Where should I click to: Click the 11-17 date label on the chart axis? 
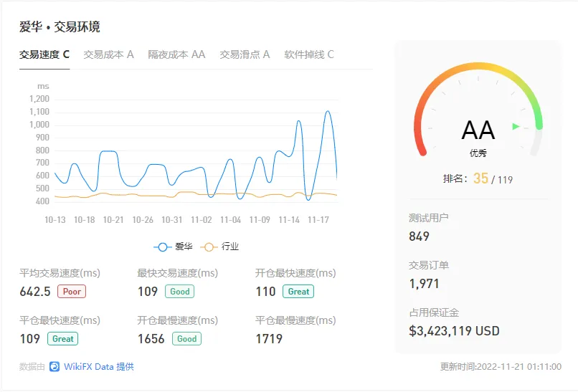click(x=318, y=220)
